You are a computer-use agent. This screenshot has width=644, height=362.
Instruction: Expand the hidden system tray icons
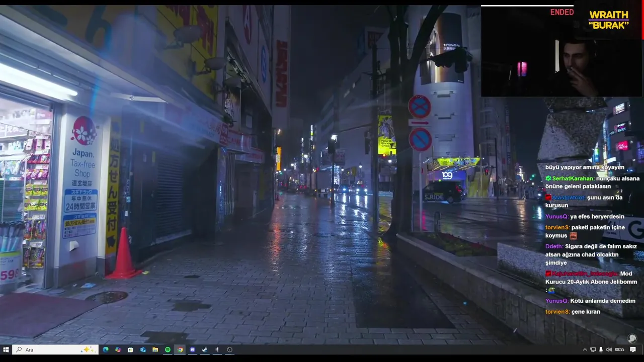(x=585, y=349)
